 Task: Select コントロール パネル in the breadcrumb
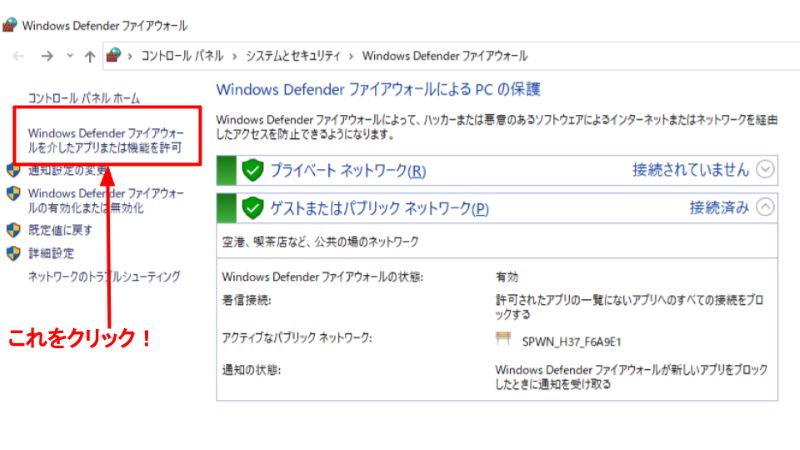182,56
